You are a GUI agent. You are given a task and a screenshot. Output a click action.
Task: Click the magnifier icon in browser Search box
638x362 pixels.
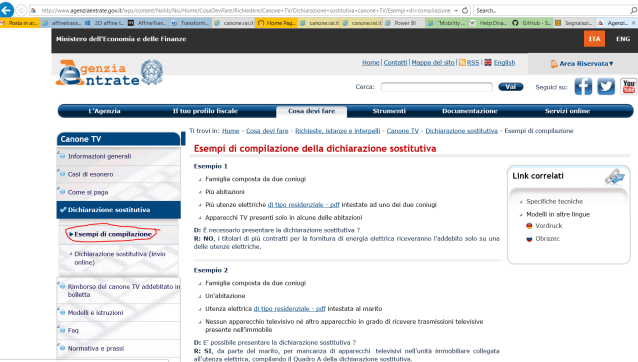coord(634,11)
